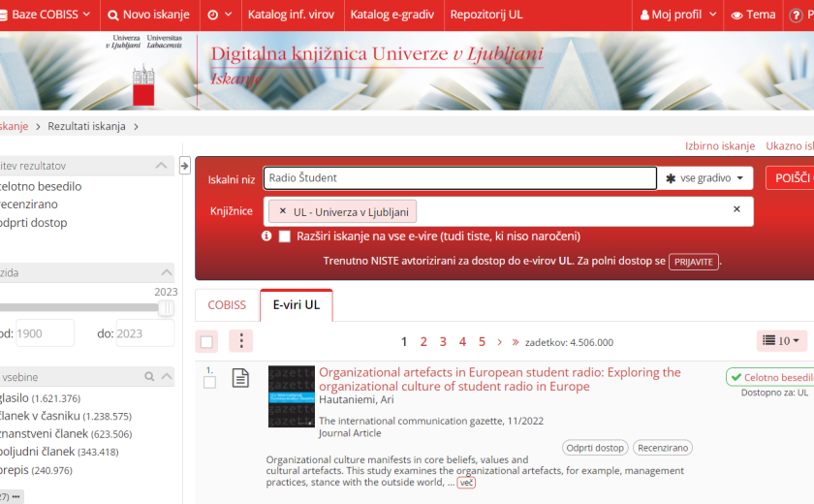Open results-per-page dropdown showing 10
The image size is (814, 504).
click(x=781, y=341)
